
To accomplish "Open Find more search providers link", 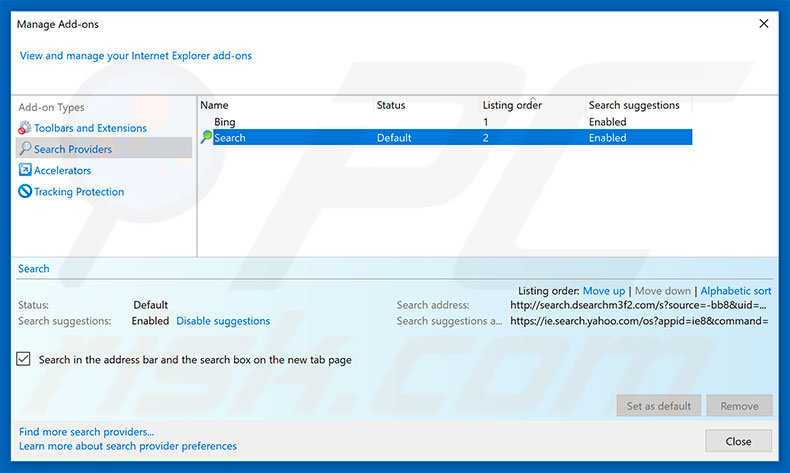I will pos(86,432).
